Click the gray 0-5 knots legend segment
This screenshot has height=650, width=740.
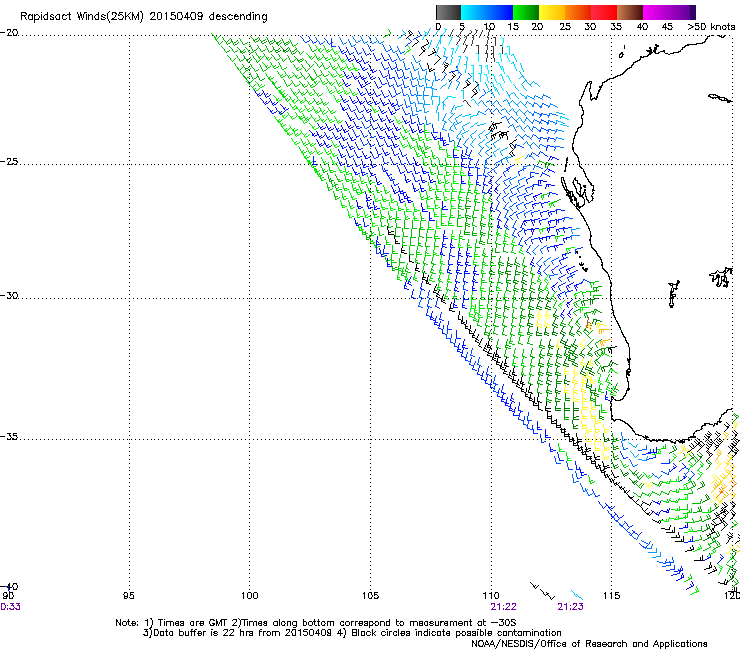(448, 12)
